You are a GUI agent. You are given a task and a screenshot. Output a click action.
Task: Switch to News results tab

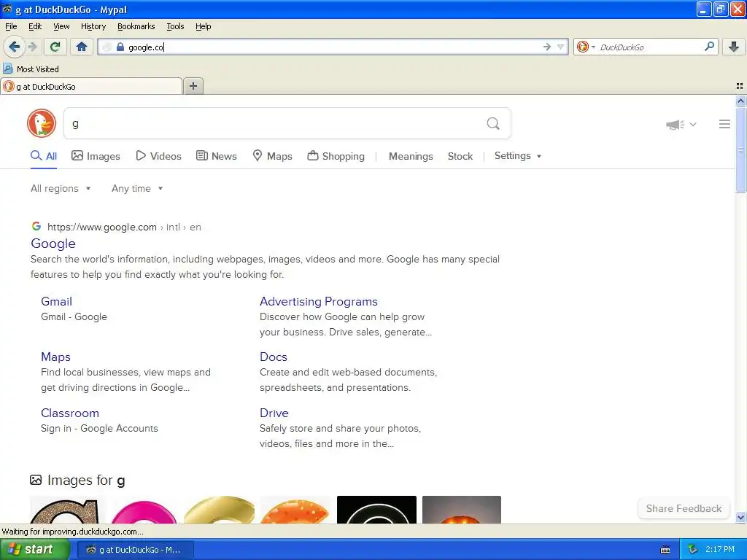pos(216,156)
